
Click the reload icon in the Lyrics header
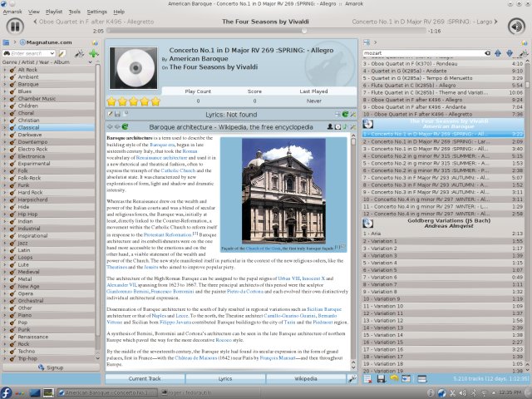coord(345,114)
